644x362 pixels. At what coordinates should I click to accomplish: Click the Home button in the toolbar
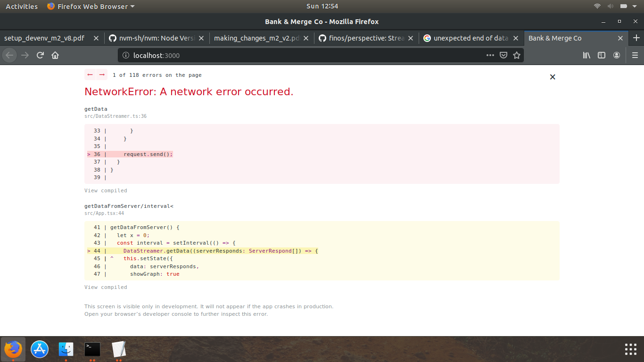55,55
